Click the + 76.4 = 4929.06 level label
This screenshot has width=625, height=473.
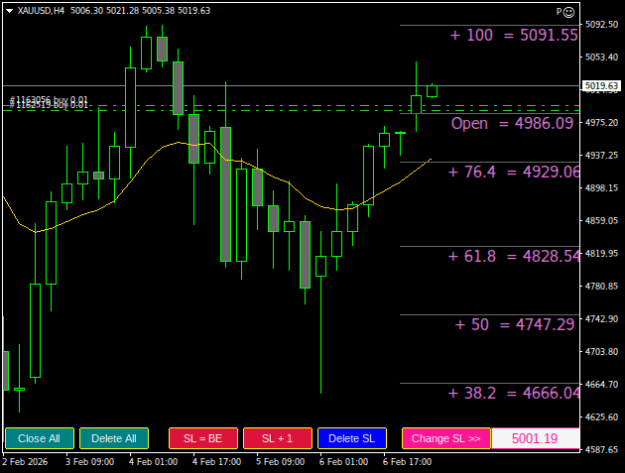[x=514, y=172]
